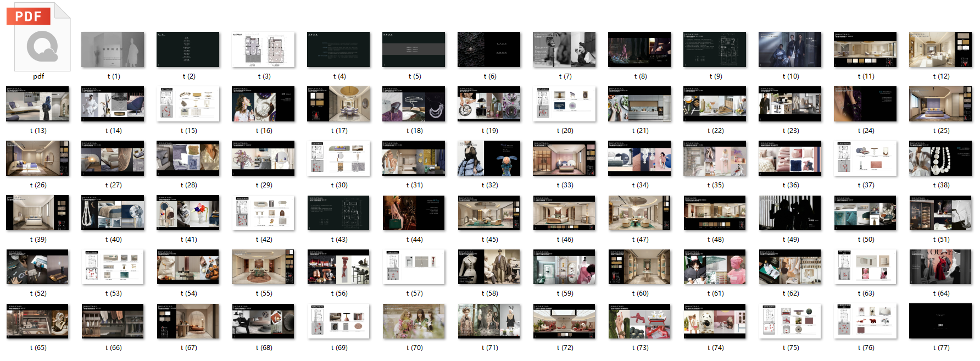980x361 pixels.
Task: Select thumbnail t (22)
Action: pos(715,104)
